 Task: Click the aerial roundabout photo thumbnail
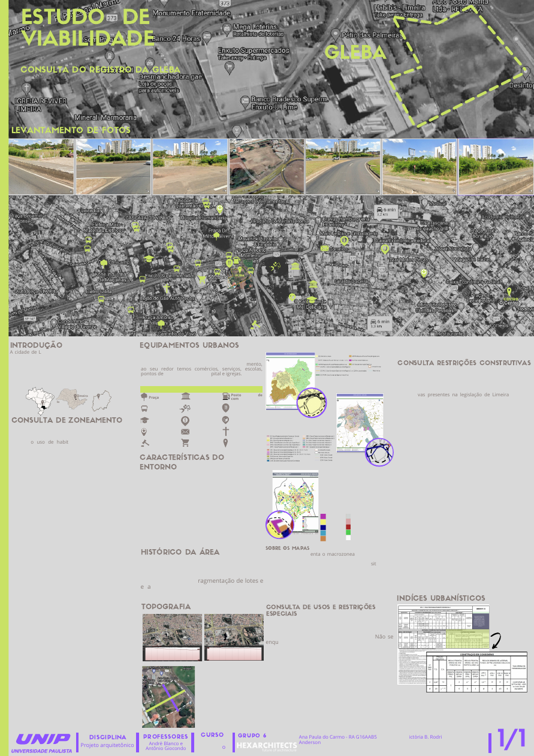coord(267,167)
